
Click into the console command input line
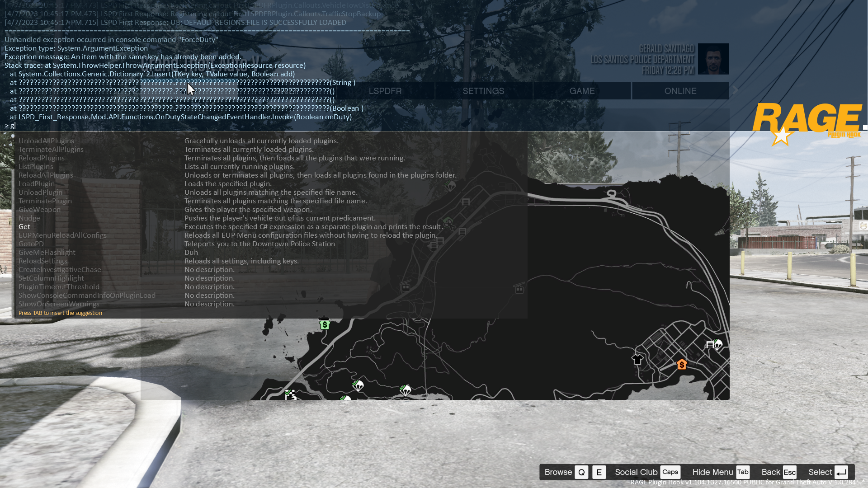coord(136,126)
